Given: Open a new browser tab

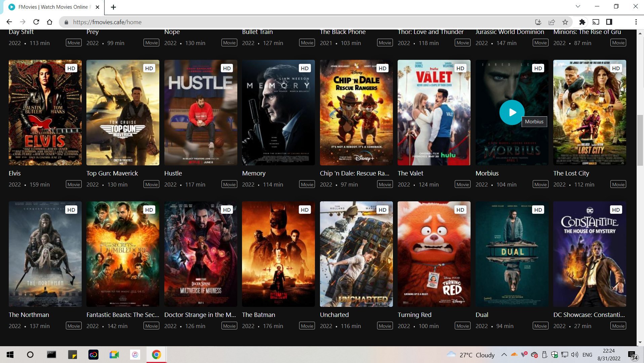Looking at the screenshot, I should 113,7.
